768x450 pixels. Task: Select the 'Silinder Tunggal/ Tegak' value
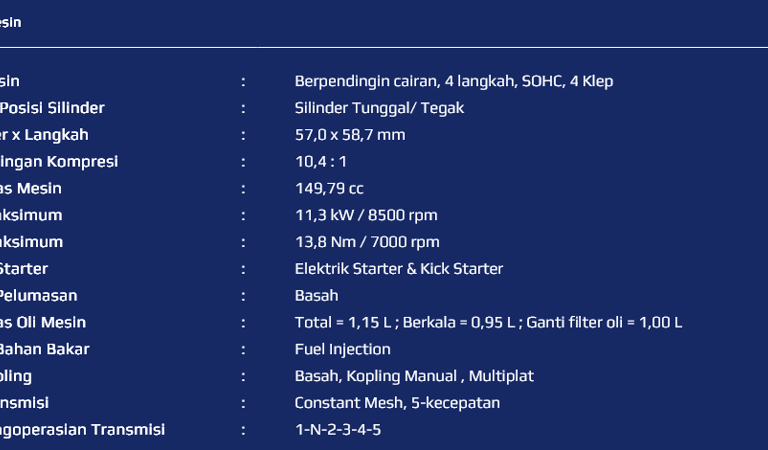379,108
